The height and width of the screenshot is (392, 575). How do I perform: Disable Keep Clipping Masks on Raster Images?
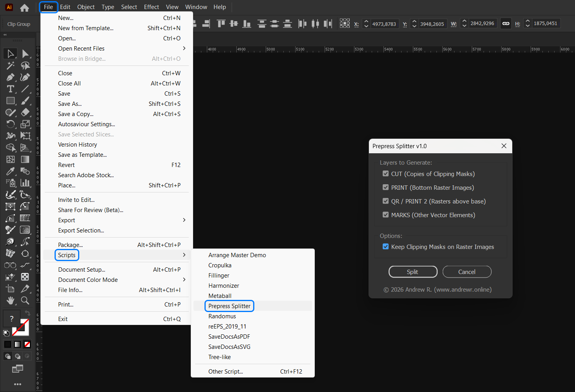(x=385, y=247)
